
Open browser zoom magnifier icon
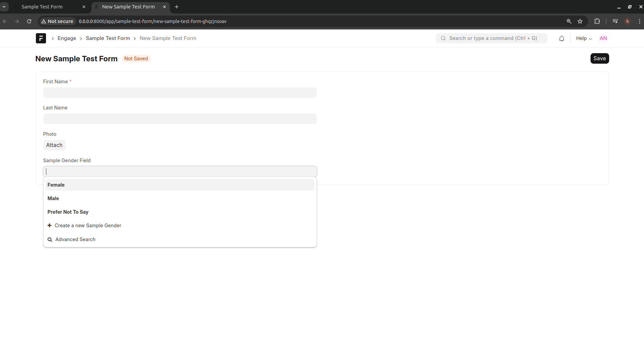pyautogui.click(x=569, y=21)
